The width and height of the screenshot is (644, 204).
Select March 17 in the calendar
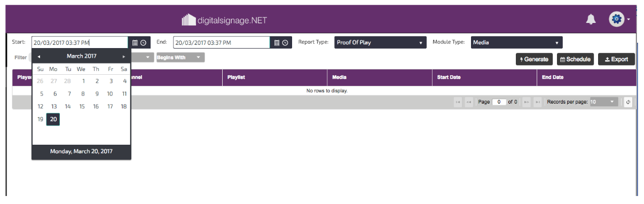coord(109,107)
